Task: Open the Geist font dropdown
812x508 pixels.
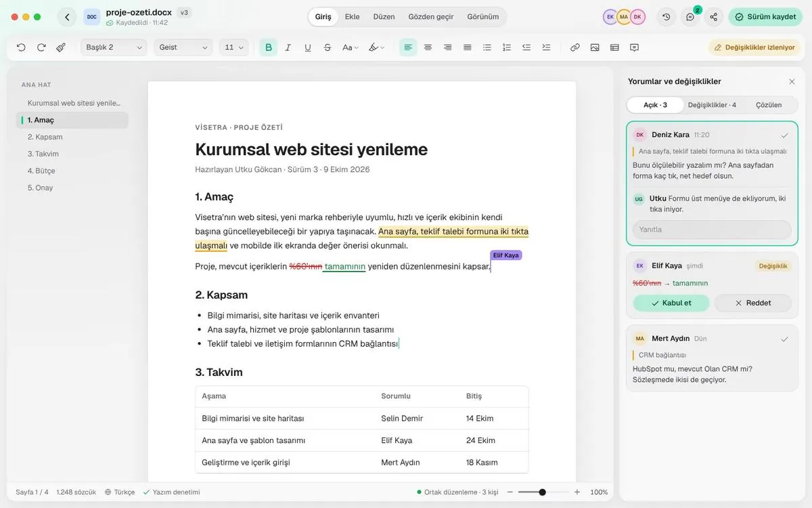Action: pos(183,47)
